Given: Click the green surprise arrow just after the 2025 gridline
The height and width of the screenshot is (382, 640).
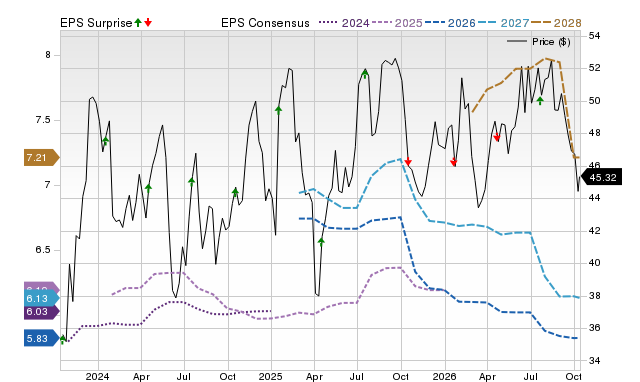Looking at the screenshot, I should (278, 110).
